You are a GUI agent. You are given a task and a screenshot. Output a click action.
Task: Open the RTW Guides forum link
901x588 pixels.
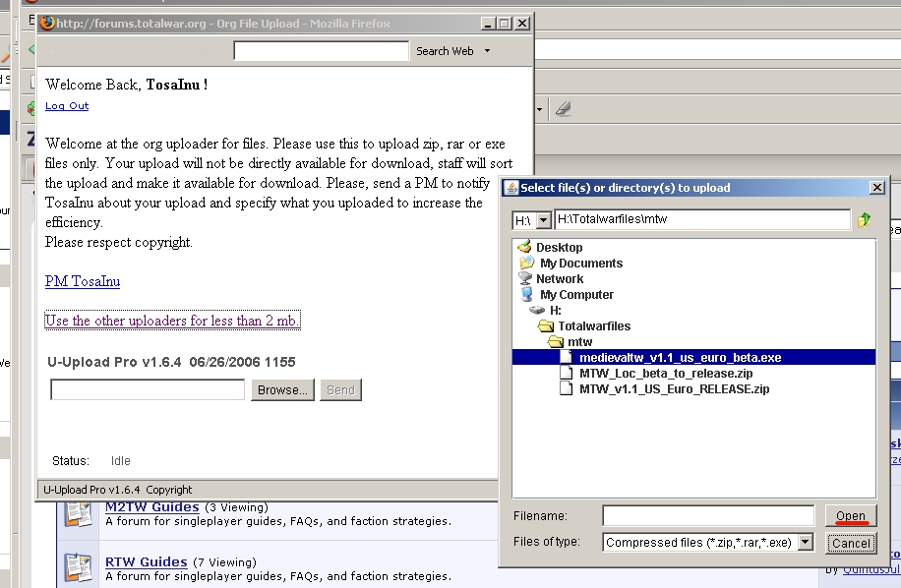[147, 562]
